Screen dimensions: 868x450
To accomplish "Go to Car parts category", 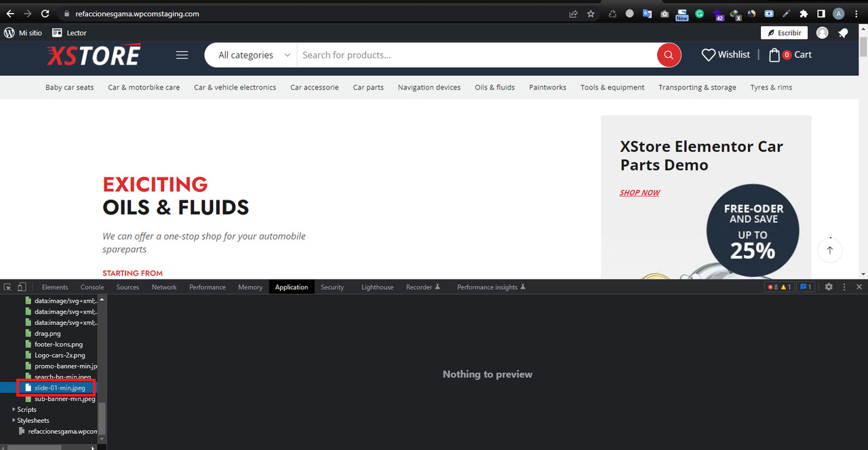I will 368,88.
